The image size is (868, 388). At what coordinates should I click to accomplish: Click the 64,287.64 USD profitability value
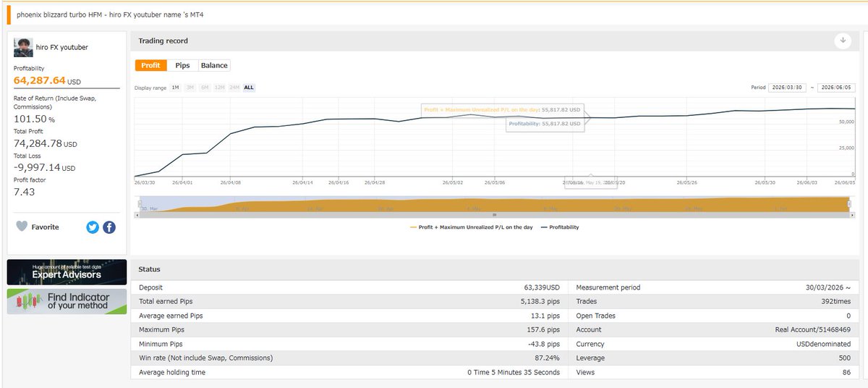point(47,80)
